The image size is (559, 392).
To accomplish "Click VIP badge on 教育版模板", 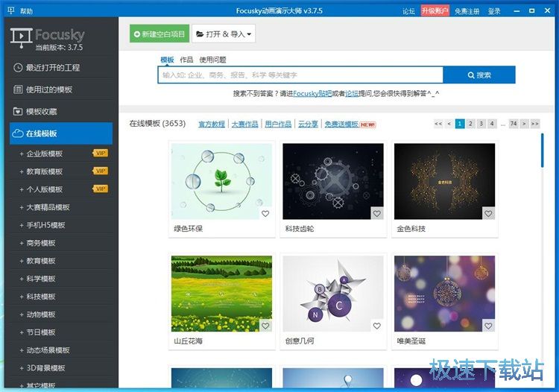I will (x=100, y=171).
